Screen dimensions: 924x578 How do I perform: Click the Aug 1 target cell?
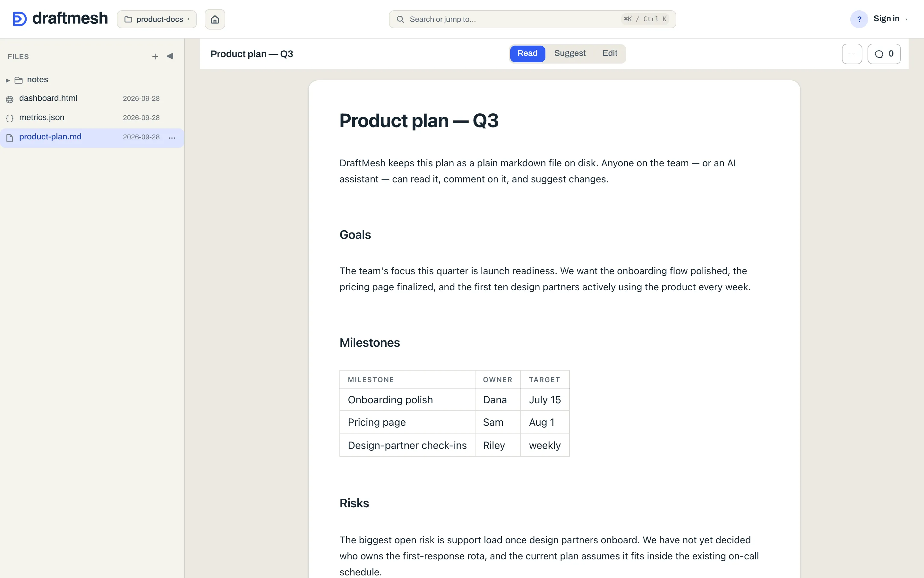pyautogui.click(x=545, y=422)
